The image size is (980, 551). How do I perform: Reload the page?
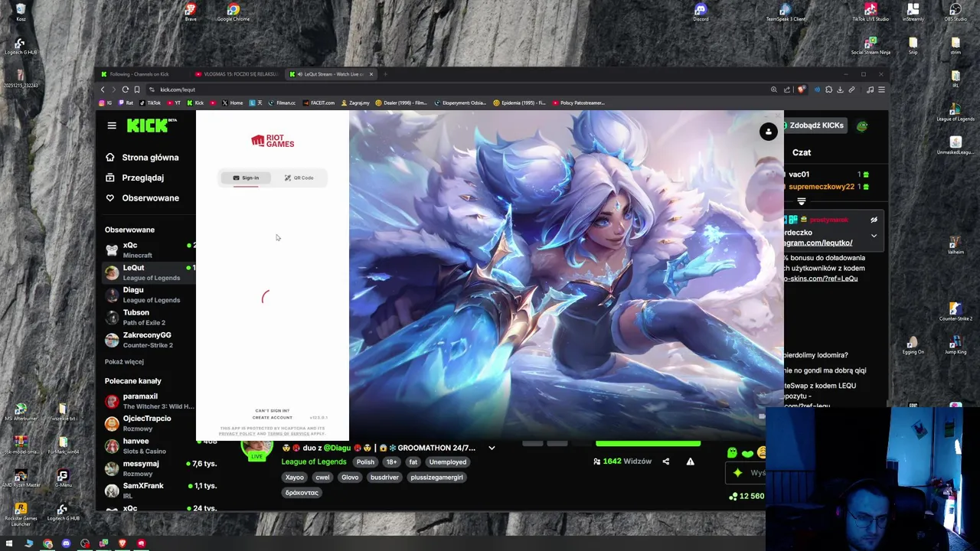126,90
